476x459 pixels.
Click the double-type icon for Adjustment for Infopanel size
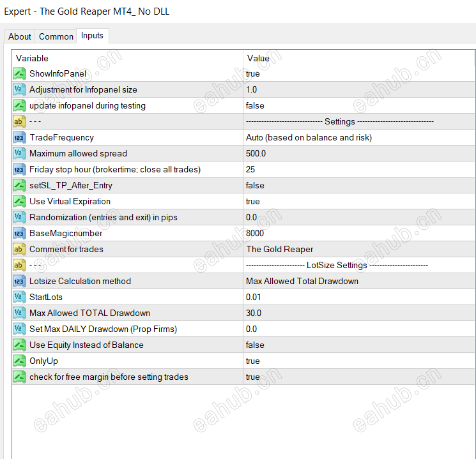tap(19, 90)
